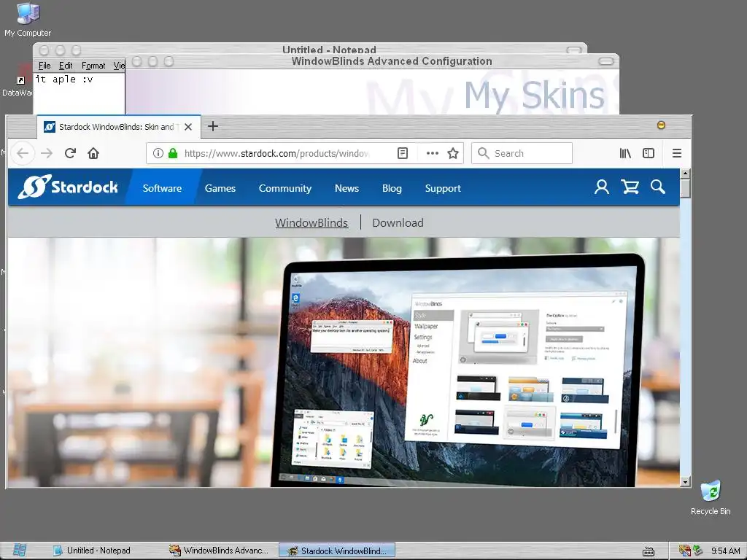Open Recycle Bin desktop icon
Screen dimensions: 747x560
click(x=711, y=497)
